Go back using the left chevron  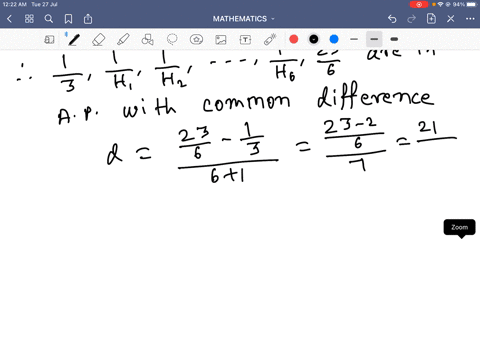9,19
